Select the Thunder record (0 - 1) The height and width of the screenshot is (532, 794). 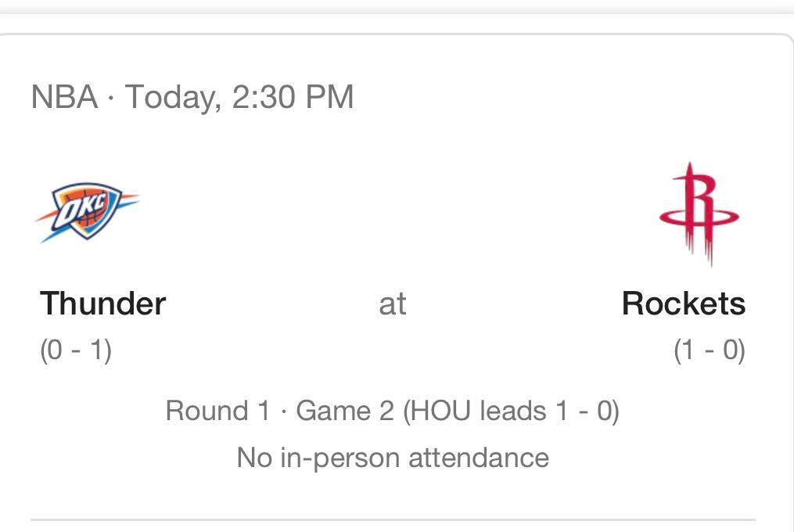(x=76, y=350)
